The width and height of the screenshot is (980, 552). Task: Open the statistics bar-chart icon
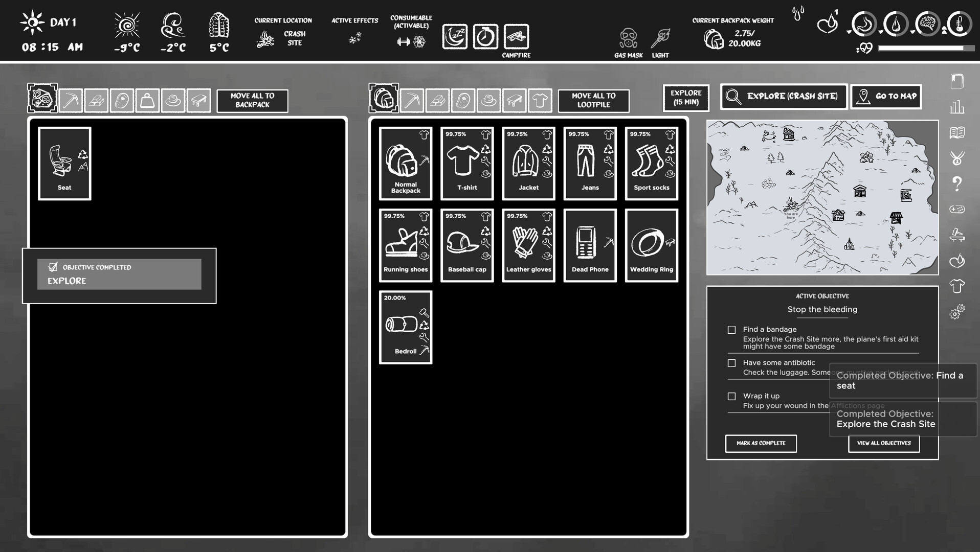(957, 107)
